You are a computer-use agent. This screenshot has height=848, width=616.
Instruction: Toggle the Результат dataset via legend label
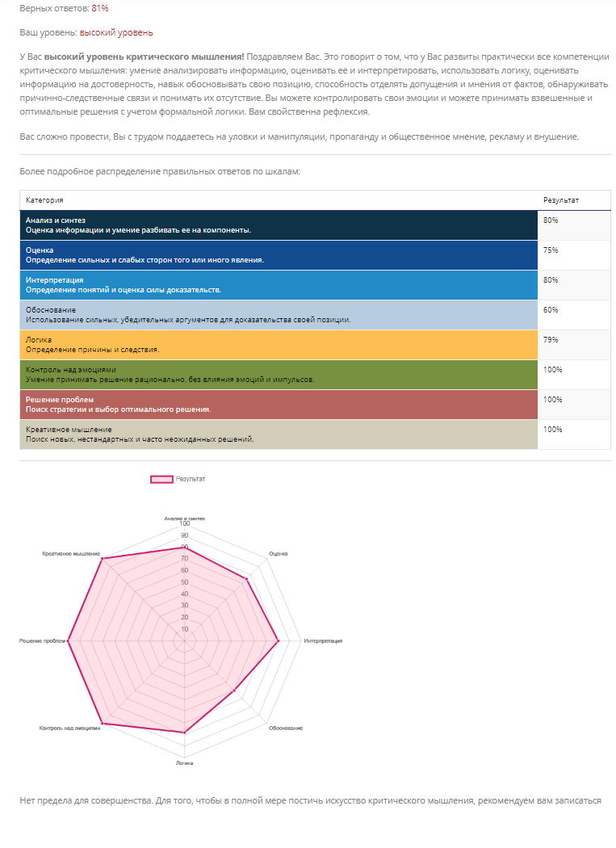tap(191, 479)
